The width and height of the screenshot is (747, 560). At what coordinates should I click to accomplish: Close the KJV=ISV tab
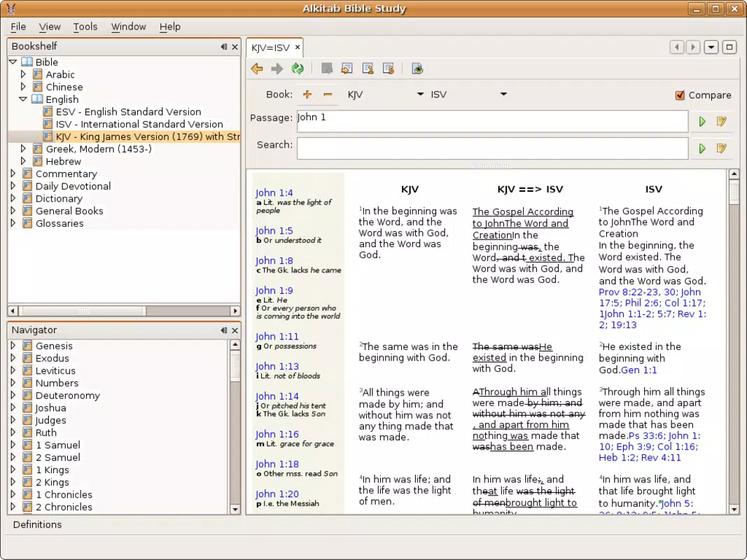pos(298,47)
